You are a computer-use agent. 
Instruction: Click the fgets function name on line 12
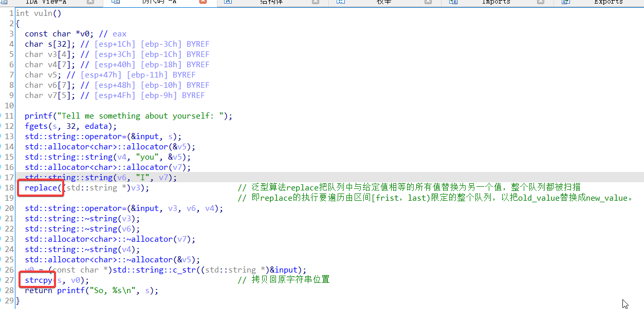tap(36, 126)
